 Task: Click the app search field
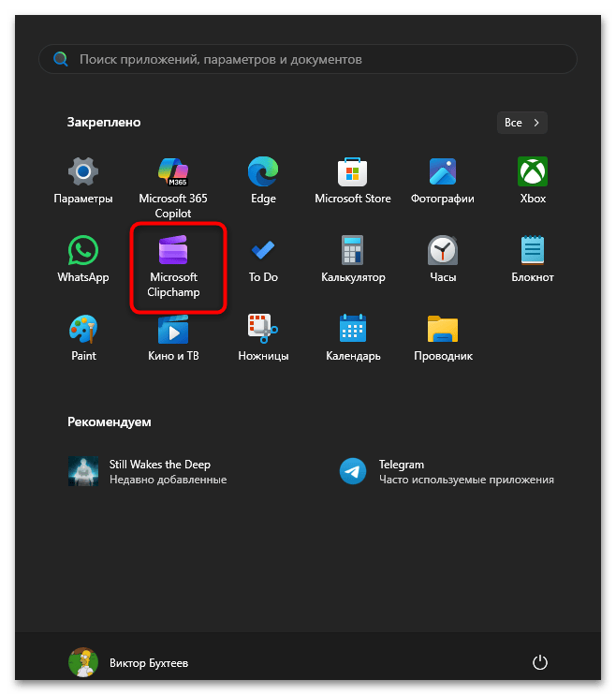coord(308,59)
